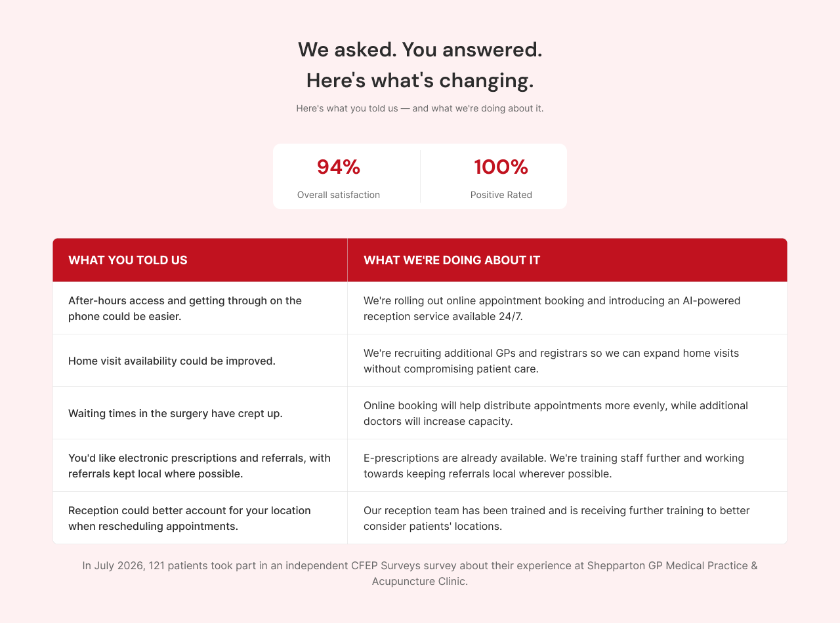The height and width of the screenshot is (623, 840).
Task: Select the after-hours access feedback cell
Action: pyautogui.click(x=200, y=308)
